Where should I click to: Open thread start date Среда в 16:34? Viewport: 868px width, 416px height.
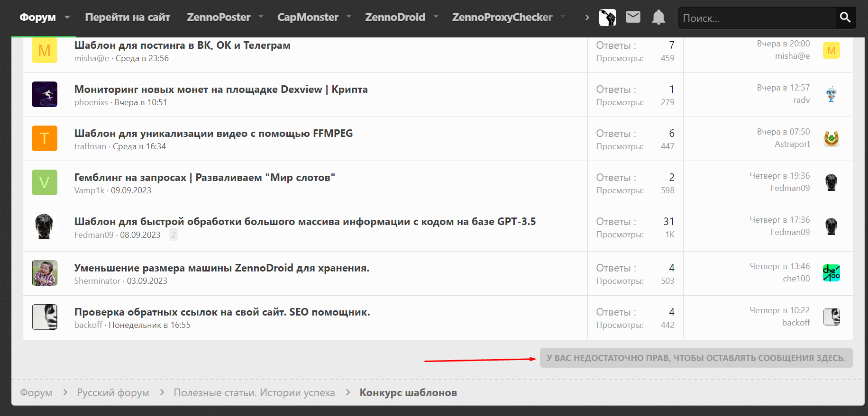tap(139, 146)
